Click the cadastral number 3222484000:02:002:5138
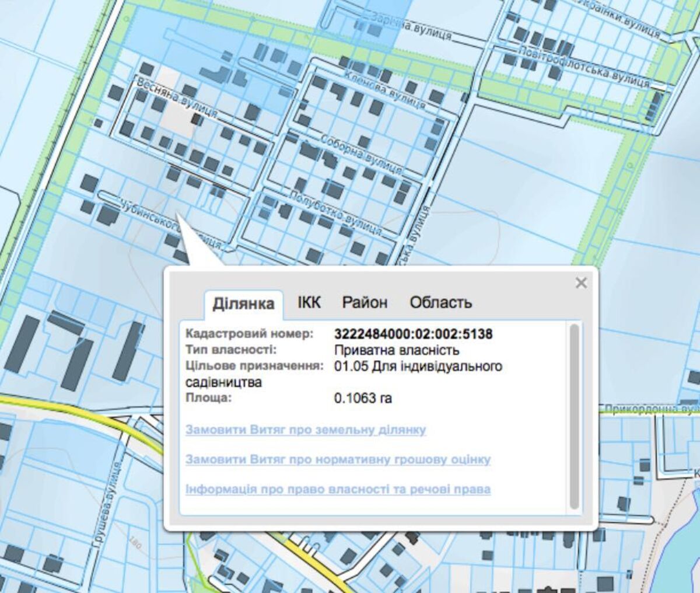Screen dimensions: 700x593 [413, 334]
